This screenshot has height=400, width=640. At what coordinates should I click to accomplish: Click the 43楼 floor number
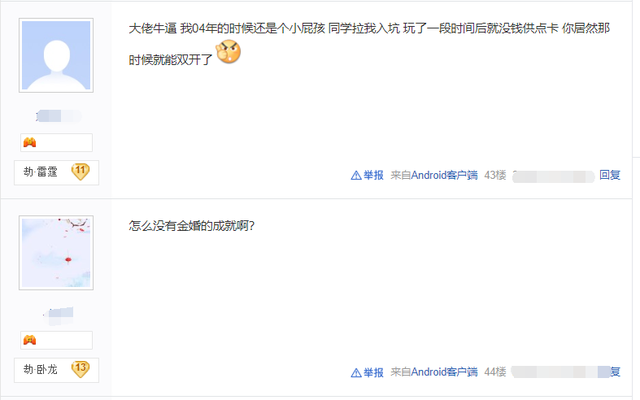coord(495,175)
